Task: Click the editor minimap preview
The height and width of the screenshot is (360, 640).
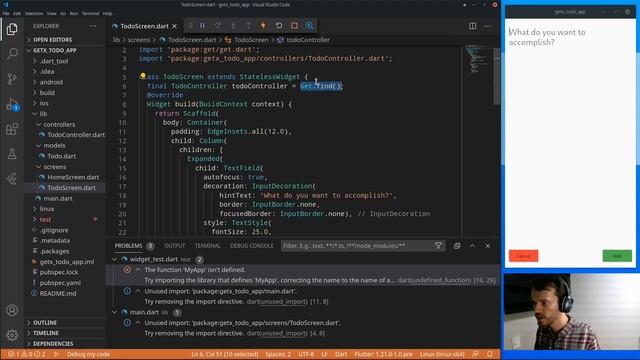Action: tap(478, 60)
